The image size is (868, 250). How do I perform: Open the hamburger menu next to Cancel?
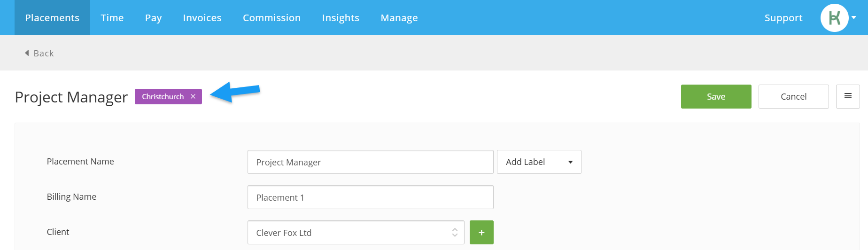point(848,96)
